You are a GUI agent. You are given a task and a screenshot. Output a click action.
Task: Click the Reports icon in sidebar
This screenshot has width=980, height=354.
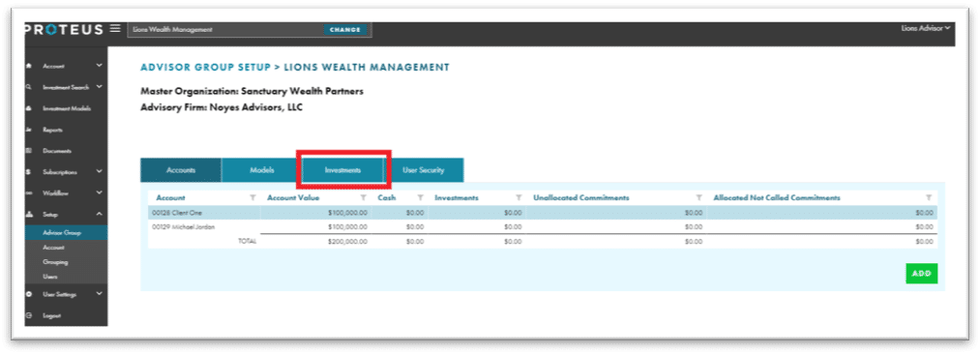29,130
